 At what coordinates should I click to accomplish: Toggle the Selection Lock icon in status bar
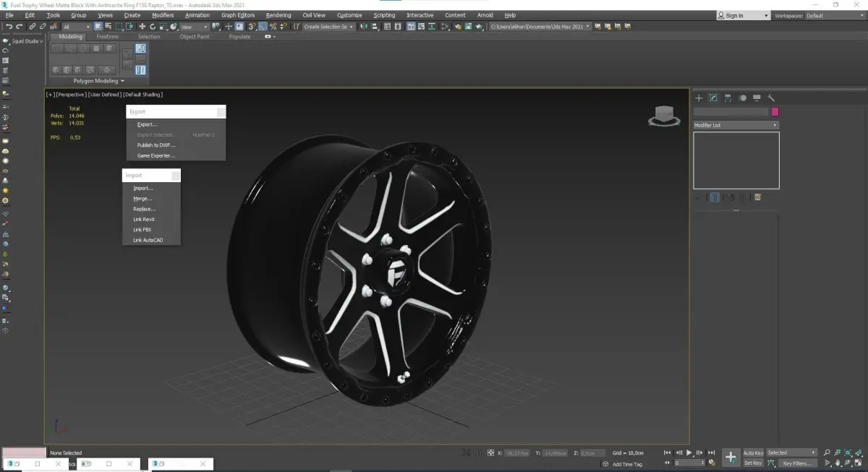pyautogui.click(x=479, y=453)
